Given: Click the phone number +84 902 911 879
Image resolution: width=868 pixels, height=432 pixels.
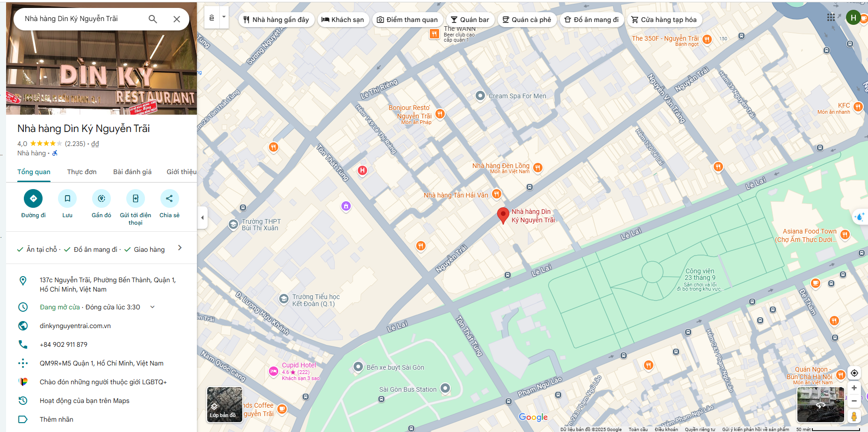Looking at the screenshot, I should (64, 344).
